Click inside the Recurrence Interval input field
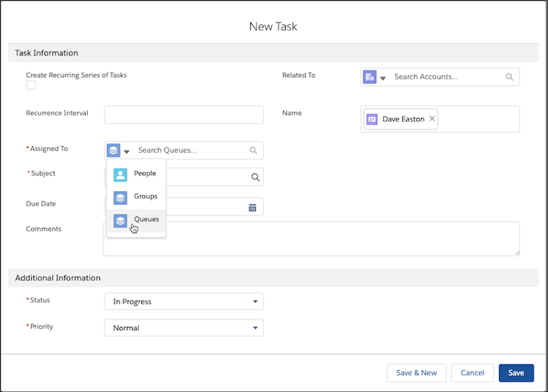 point(184,114)
